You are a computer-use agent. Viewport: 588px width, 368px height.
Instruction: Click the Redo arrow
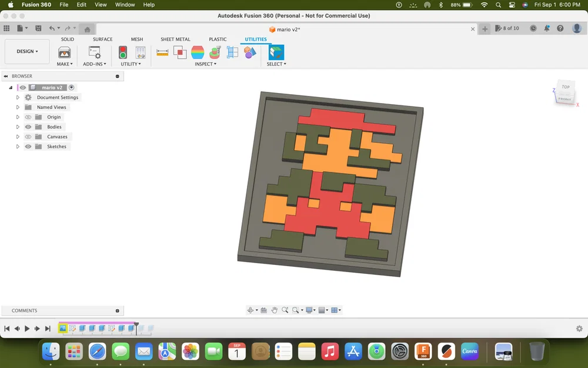coord(68,28)
